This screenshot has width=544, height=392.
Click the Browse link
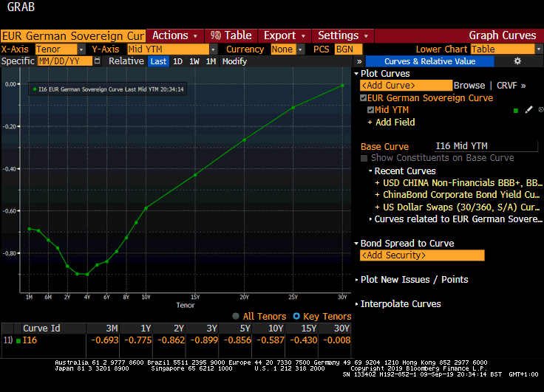tap(469, 86)
